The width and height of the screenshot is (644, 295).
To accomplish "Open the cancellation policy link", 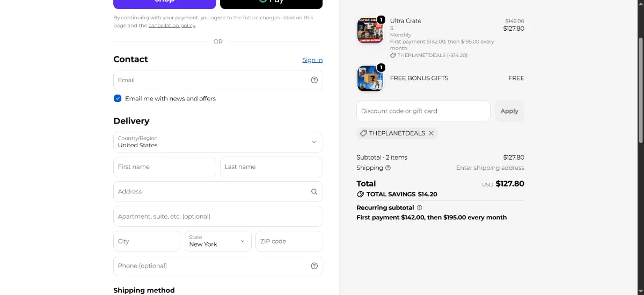I will (x=172, y=25).
